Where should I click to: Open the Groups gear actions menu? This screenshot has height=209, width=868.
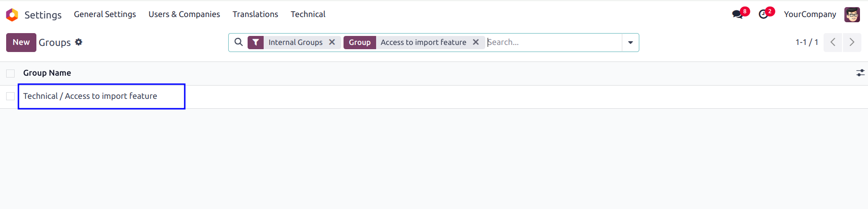[x=79, y=42]
